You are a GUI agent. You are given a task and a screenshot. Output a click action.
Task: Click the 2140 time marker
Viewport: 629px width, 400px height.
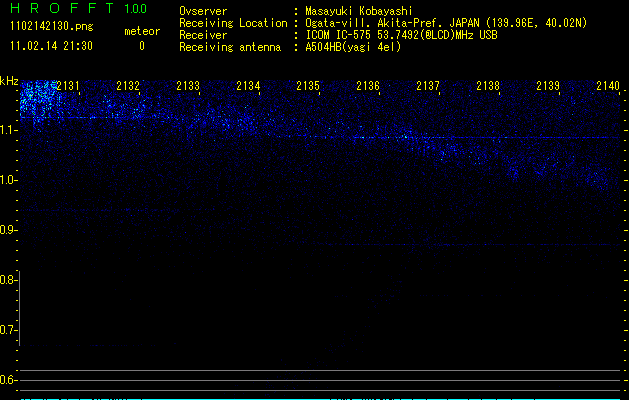608,86
